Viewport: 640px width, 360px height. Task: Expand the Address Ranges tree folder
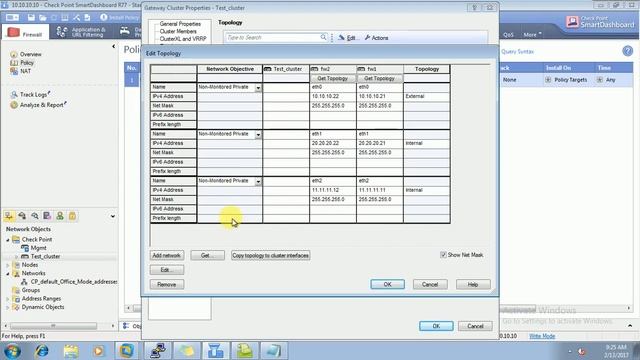[8, 299]
